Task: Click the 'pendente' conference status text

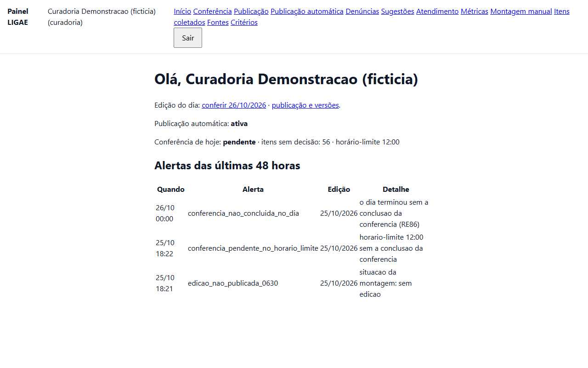Action: [239, 142]
